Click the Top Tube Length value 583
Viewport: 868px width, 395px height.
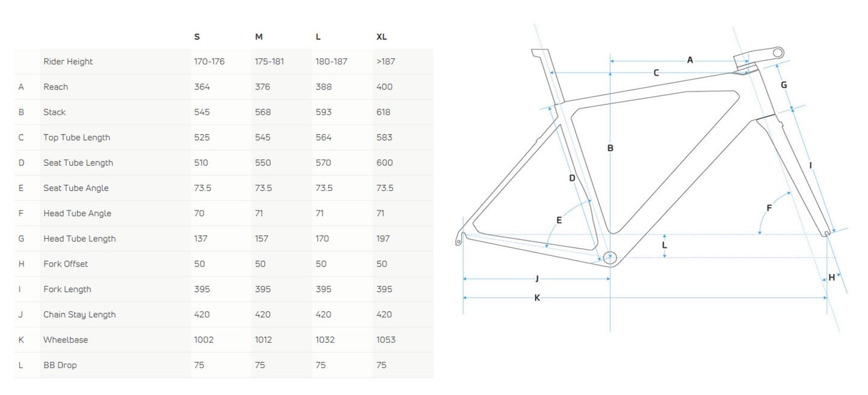(384, 137)
